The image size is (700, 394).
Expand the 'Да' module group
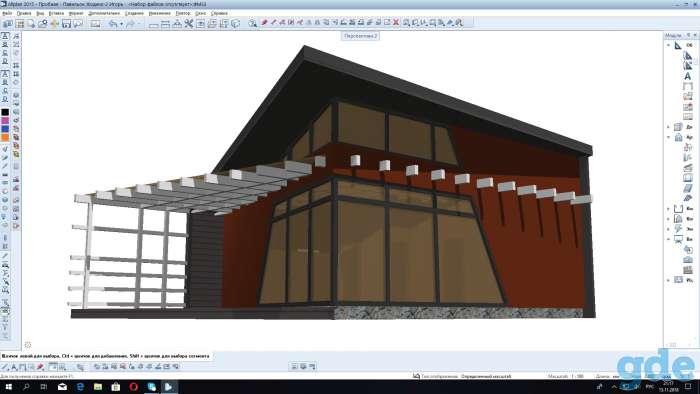(668, 127)
